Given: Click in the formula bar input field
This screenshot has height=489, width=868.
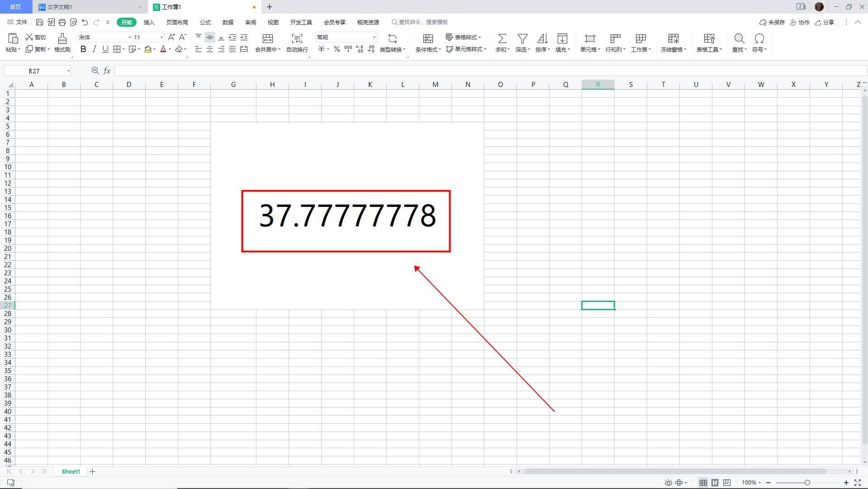Looking at the screenshot, I should coord(489,71).
